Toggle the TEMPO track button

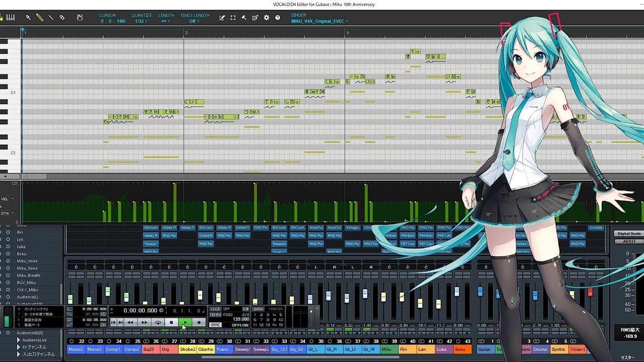pos(215,315)
